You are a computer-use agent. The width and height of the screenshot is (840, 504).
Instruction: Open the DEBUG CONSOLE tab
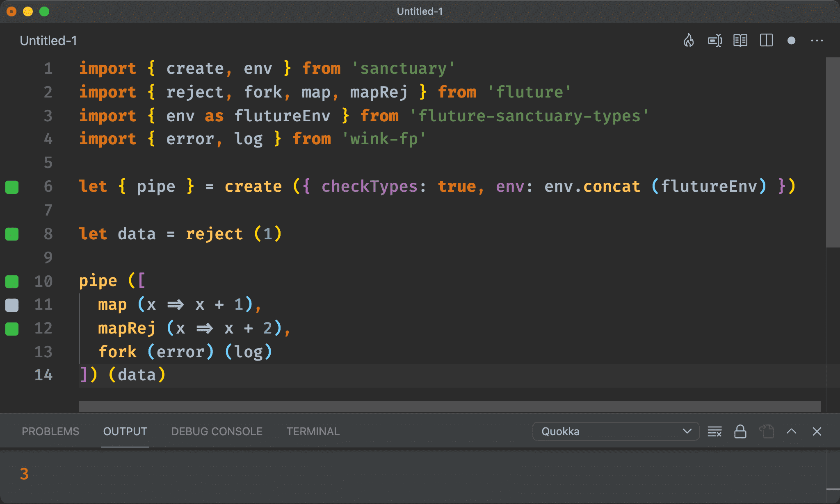pos(217,431)
